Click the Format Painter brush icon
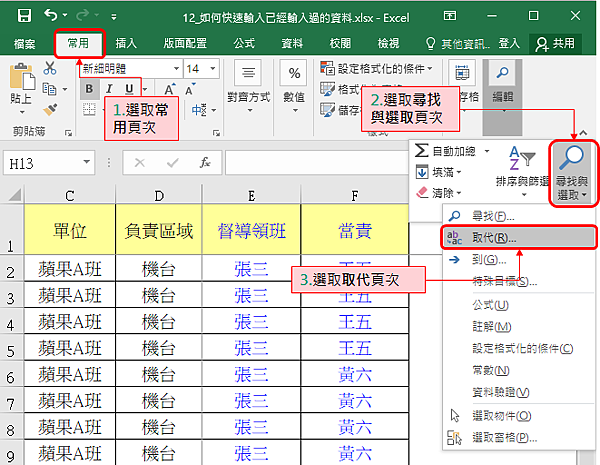The height and width of the screenshot is (465, 600). pyautogui.click(x=50, y=110)
